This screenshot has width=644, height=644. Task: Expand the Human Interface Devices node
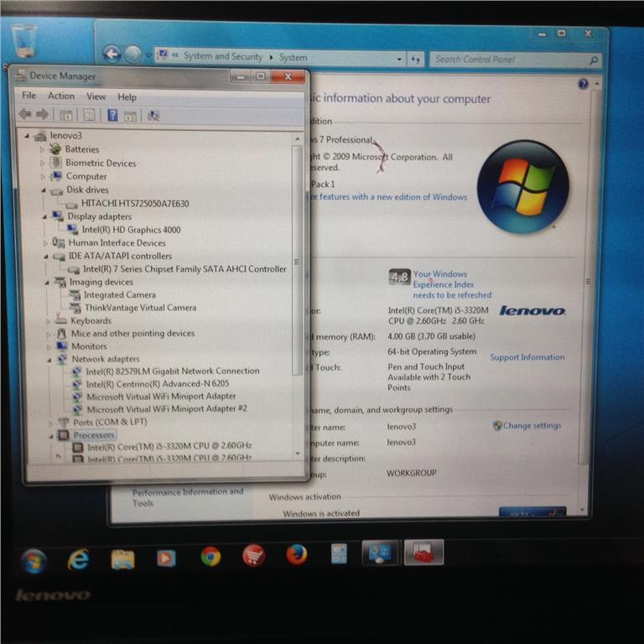pos(45,243)
